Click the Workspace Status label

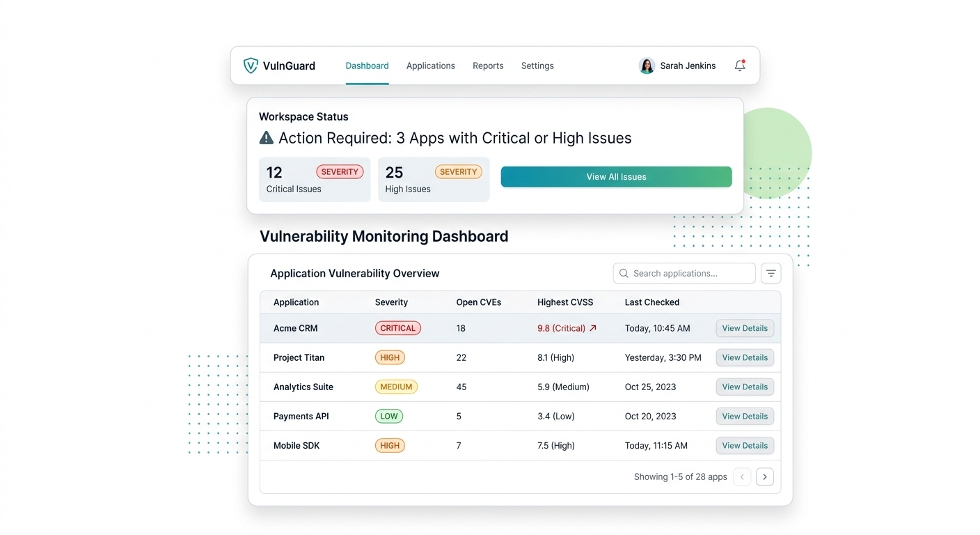pos(303,116)
